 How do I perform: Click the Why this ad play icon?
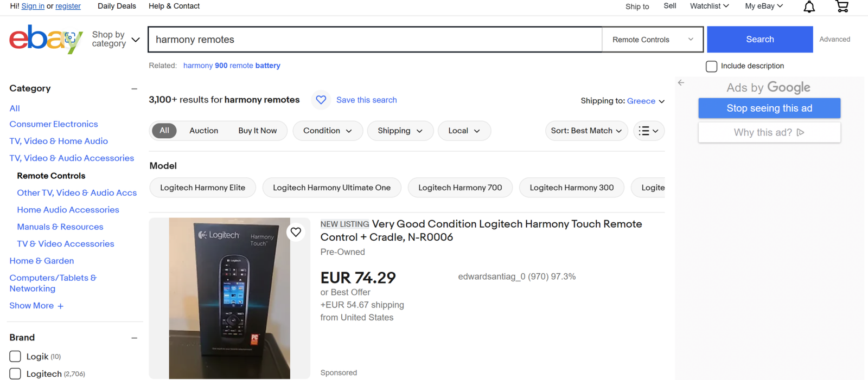click(x=800, y=132)
